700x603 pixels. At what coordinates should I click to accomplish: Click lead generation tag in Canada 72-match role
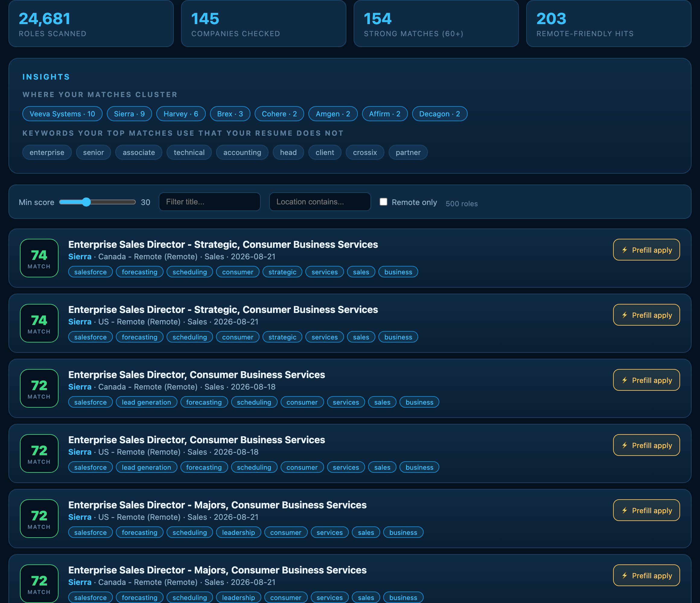[146, 402]
